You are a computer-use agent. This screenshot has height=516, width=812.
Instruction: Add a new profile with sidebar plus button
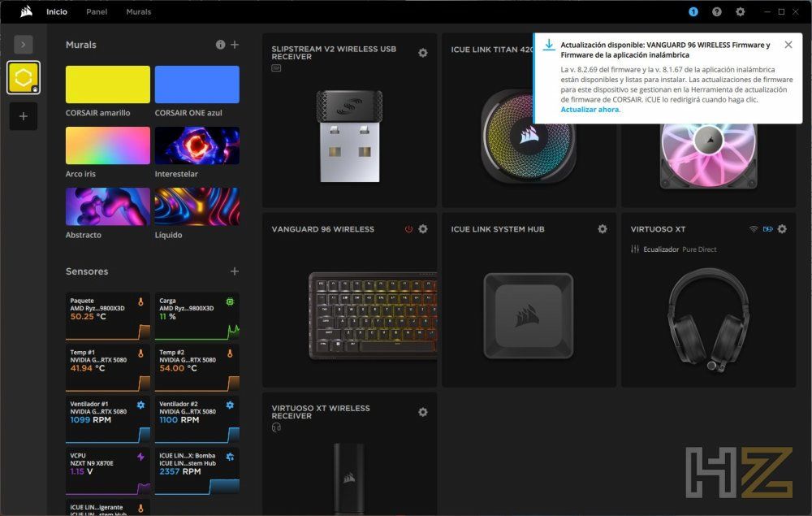coord(24,116)
